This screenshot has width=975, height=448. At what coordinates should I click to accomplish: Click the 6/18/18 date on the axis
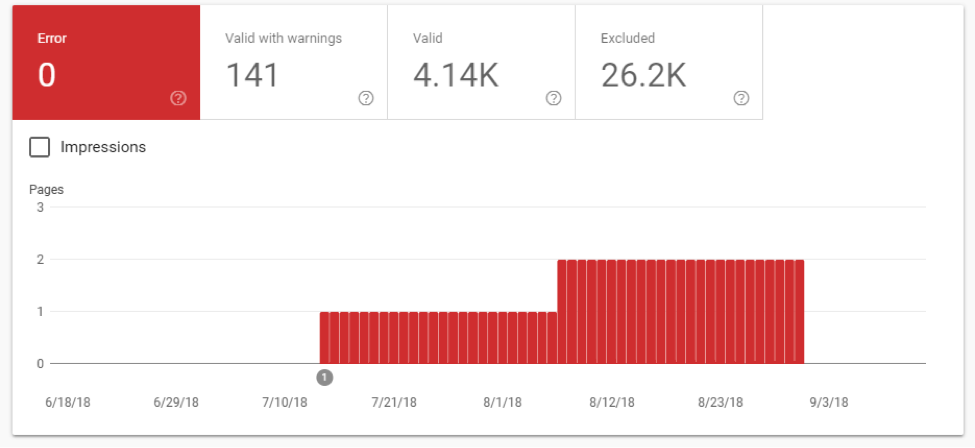coord(66,403)
